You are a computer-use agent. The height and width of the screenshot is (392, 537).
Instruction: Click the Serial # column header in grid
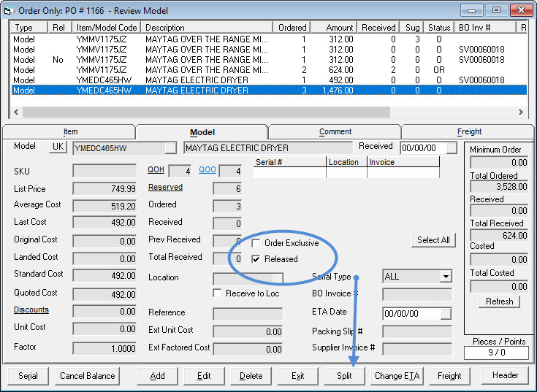click(x=290, y=162)
